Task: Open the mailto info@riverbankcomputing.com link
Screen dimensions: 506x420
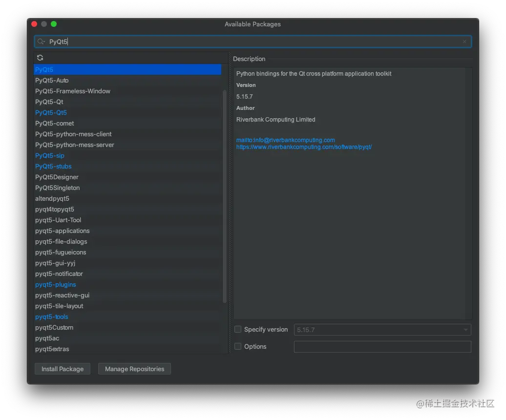Action: pyautogui.click(x=286, y=140)
